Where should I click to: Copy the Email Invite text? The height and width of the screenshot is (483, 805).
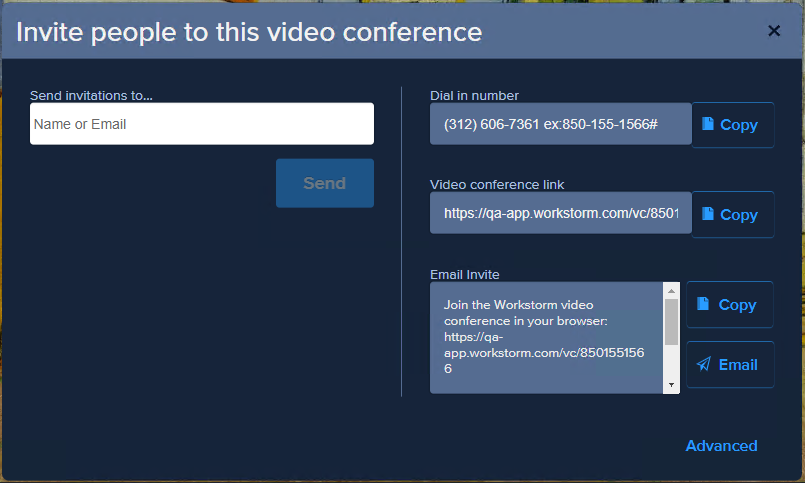(x=730, y=304)
